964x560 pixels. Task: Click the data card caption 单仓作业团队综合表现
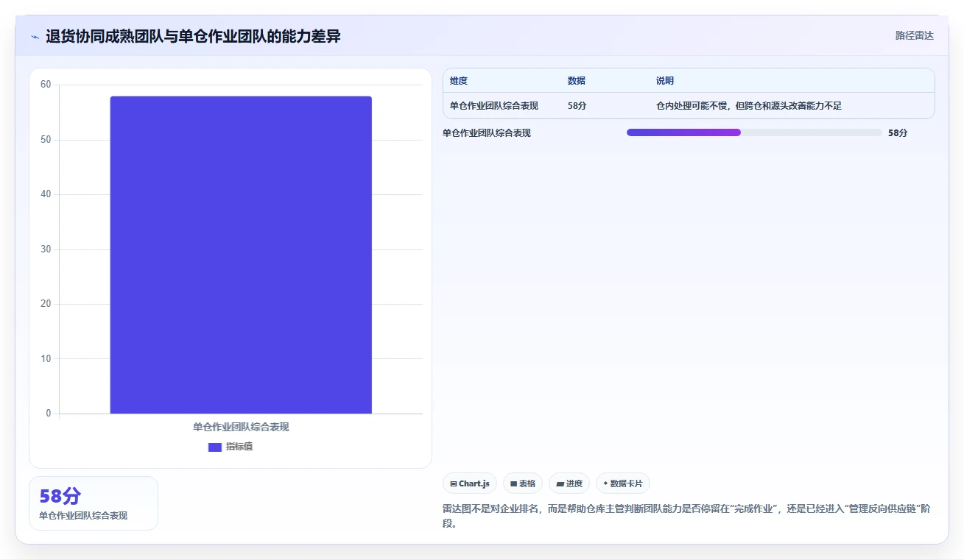pyautogui.click(x=83, y=516)
